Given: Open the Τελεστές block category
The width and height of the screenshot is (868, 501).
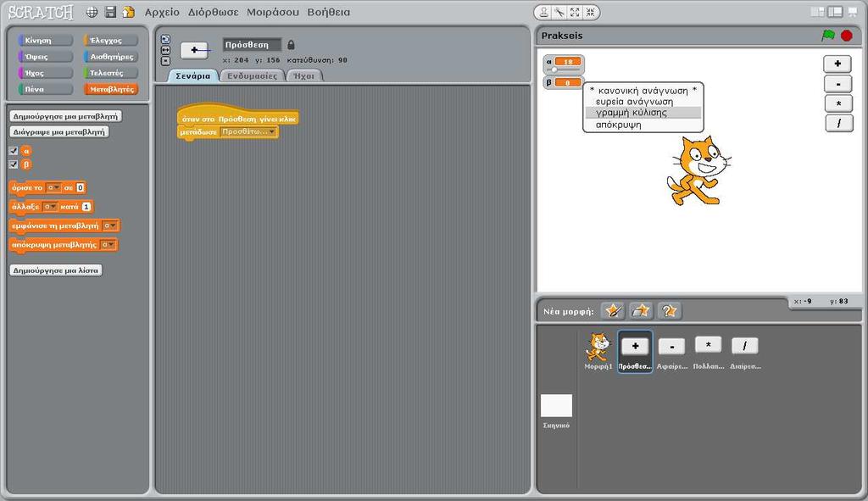Looking at the screenshot, I should 111,73.
